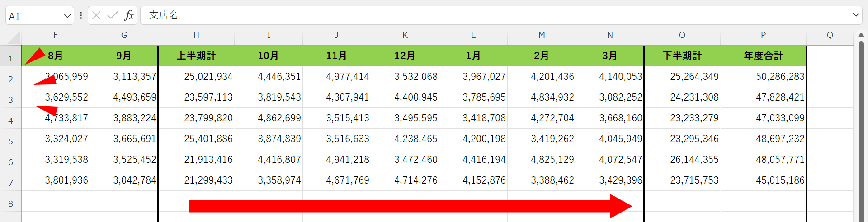Click the Cancel X icon in formula bar
Screen dimensions: 868x222
pyautogui.click(x=96, y=15)
